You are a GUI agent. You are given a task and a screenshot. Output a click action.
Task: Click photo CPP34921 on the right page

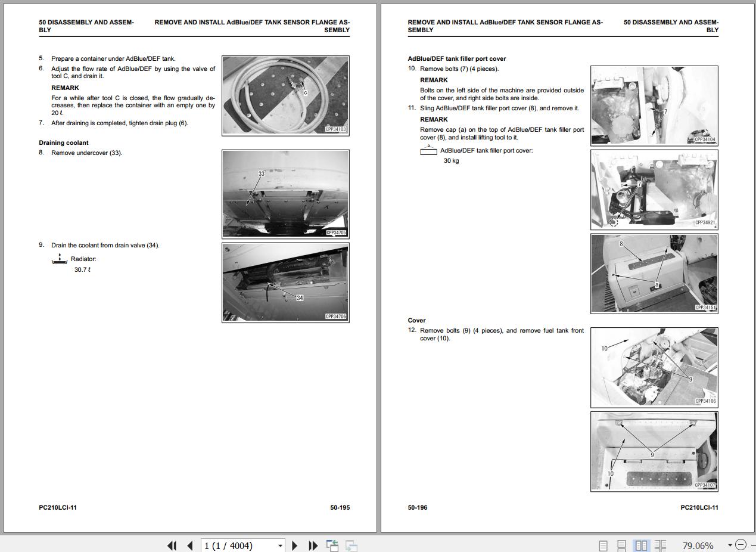pos(654,190)
